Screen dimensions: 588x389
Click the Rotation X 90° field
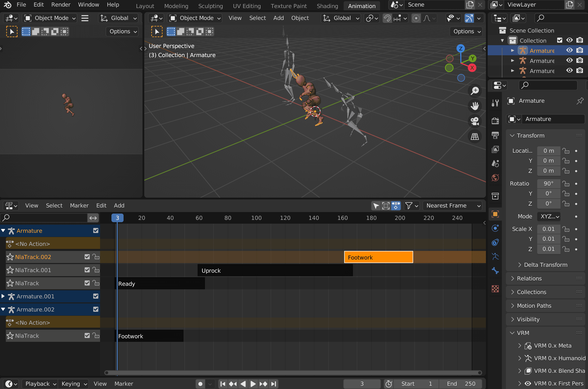pyautogui.click(x=549, y=184)
